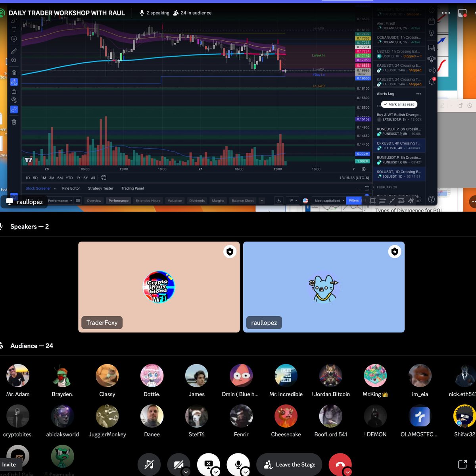The image size is (476, 476).
Task: Click the chart settings gear by price scale
Action: coord(363,169)
